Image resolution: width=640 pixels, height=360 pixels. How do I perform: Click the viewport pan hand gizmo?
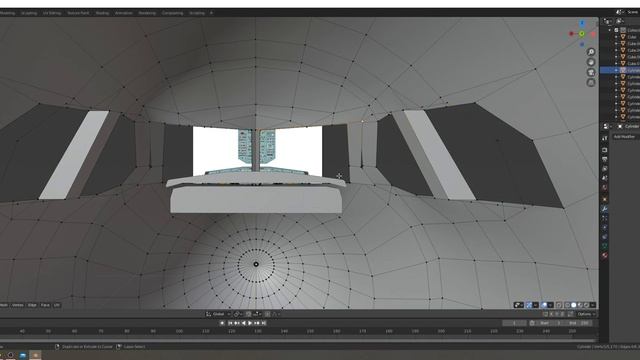pyautogui.click(x=591, y=62)
